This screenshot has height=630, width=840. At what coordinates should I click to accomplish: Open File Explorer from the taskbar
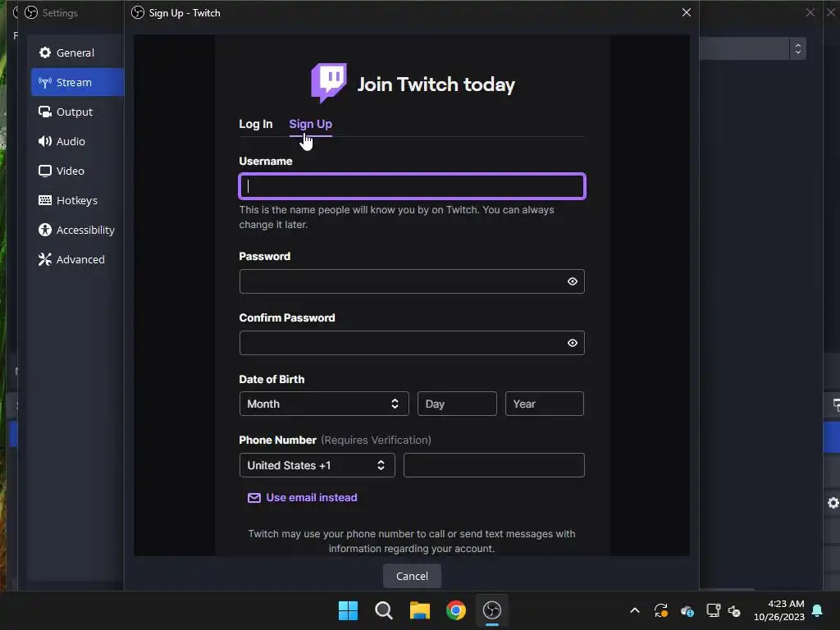420,610
